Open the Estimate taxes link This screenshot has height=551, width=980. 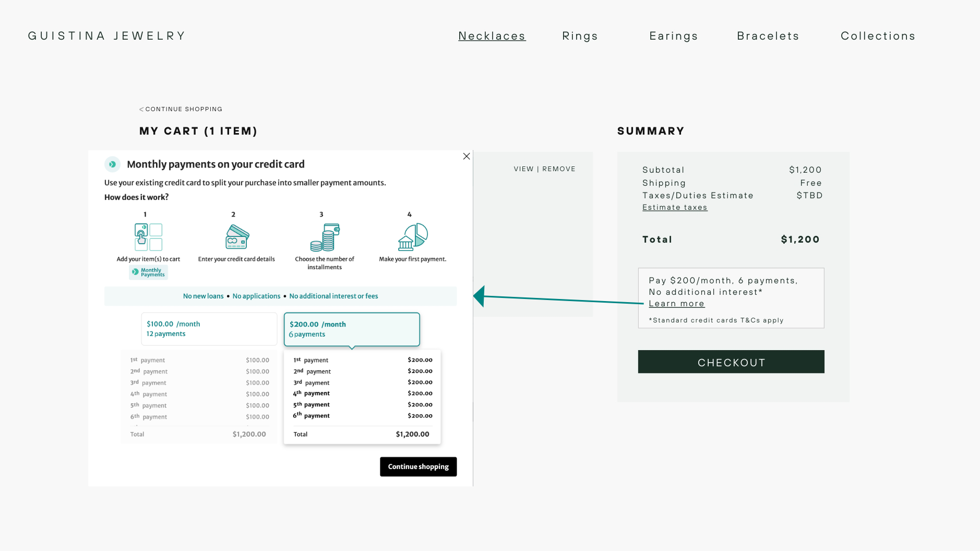675,208
